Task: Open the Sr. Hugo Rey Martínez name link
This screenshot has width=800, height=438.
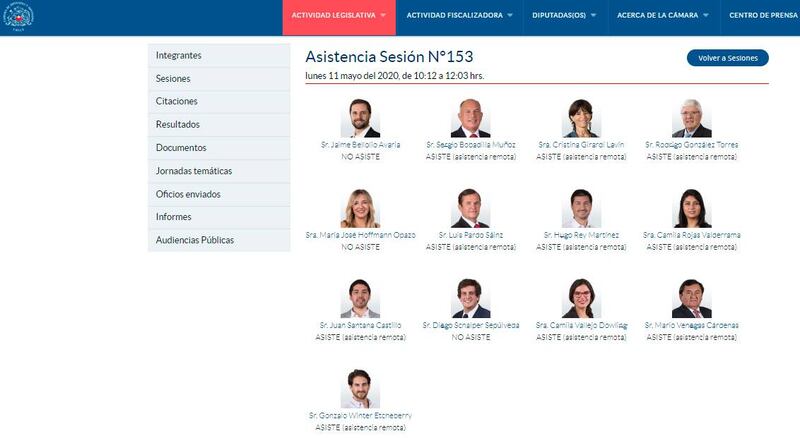Action: tap(581, 235)
